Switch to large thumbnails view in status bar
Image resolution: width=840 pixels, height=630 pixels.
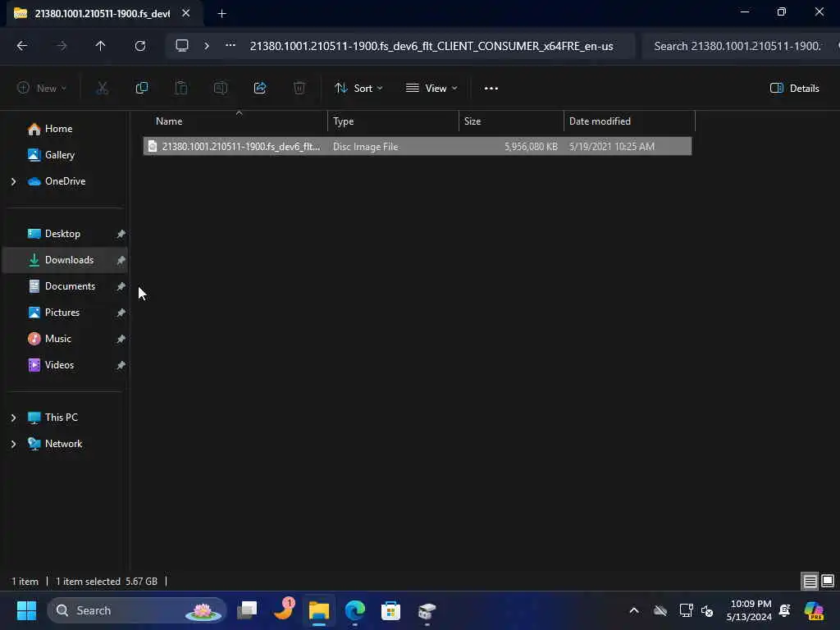point(828,582)
